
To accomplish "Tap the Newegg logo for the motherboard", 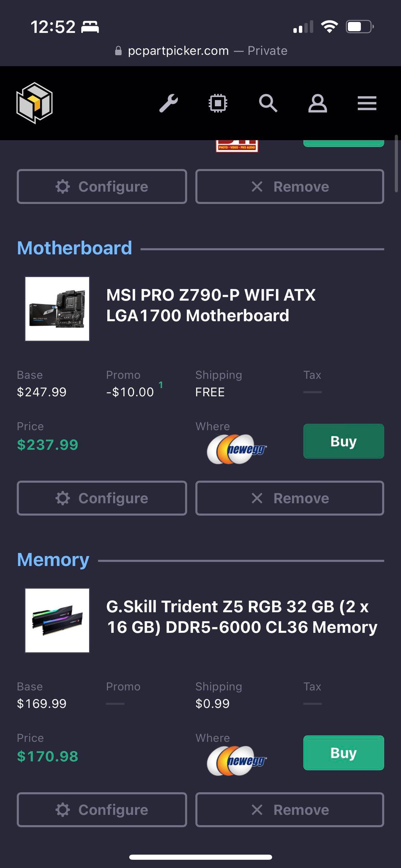I will click(237, 449).
